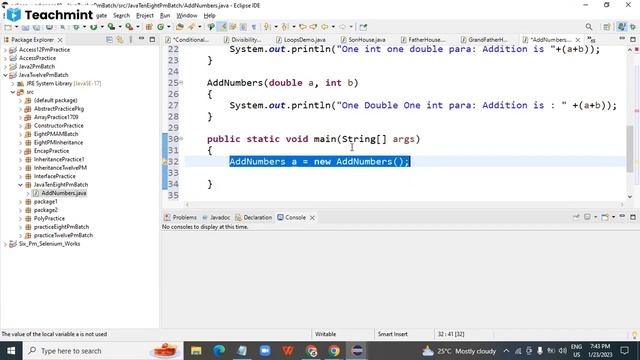Switch to Divisibility editor tab
The height and width of the screenshot is (360, 640).
tap(242, 40)
